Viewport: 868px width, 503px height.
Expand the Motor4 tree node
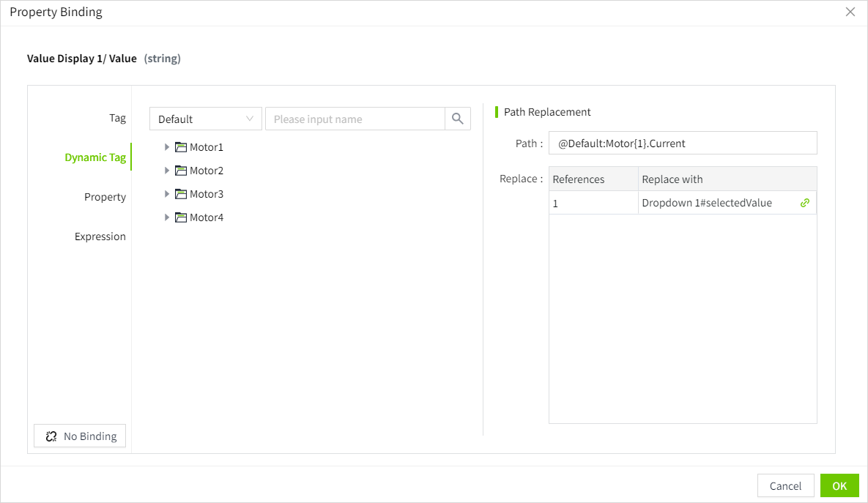pyautogui.click(x=167, y=217)
